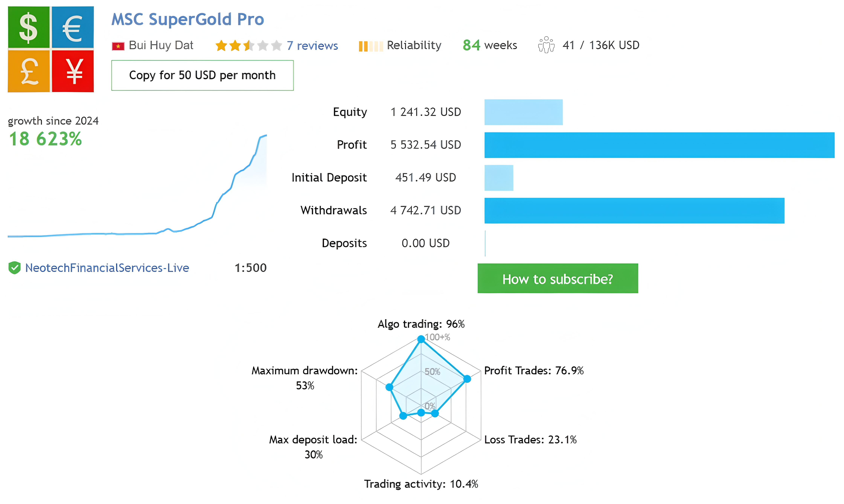Screen dimensions: 844x504
Task: Click the Vietnam flag icon
Action: click(118, 46)
